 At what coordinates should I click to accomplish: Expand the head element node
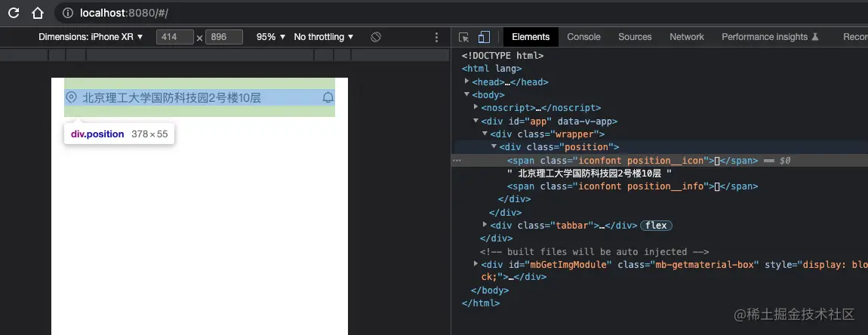point(466,81)
